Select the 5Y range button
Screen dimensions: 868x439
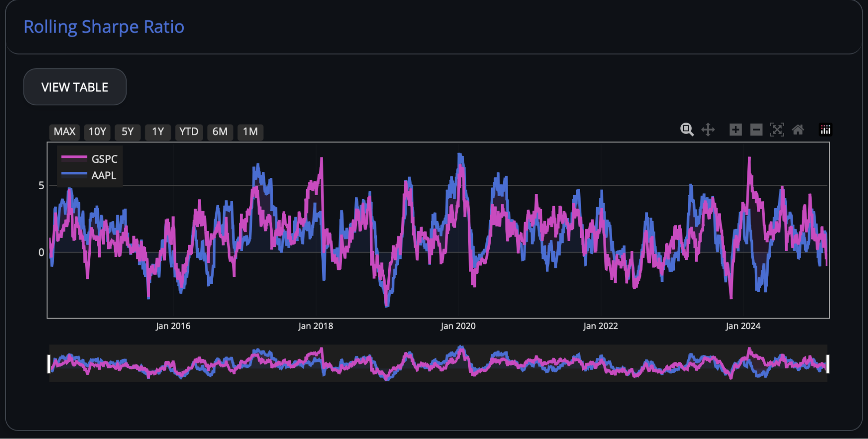[x=128, y=132]
